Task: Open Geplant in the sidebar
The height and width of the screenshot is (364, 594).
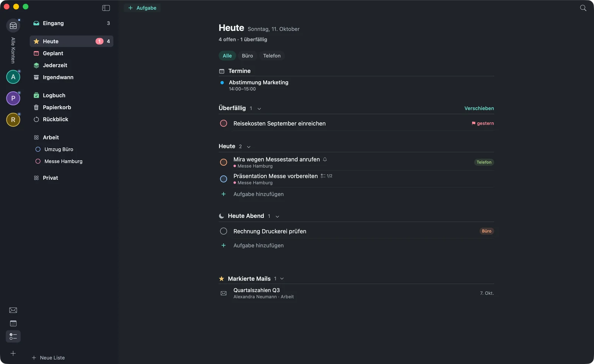Action: 71,53
